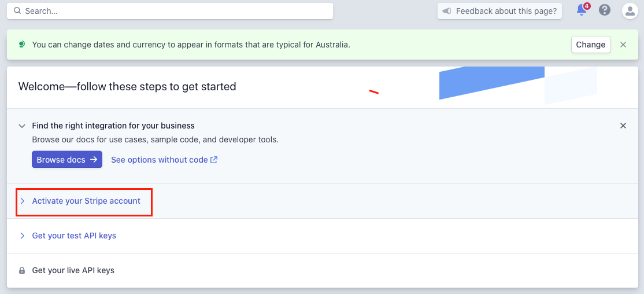
Task: Click the Browse docs button
Action: click(67, 160)
